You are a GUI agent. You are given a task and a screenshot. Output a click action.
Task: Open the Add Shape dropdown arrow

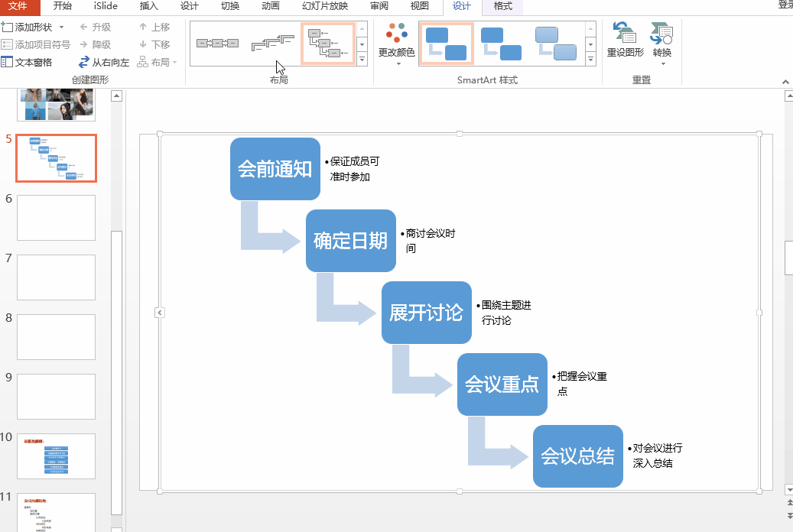coord(62,26)
